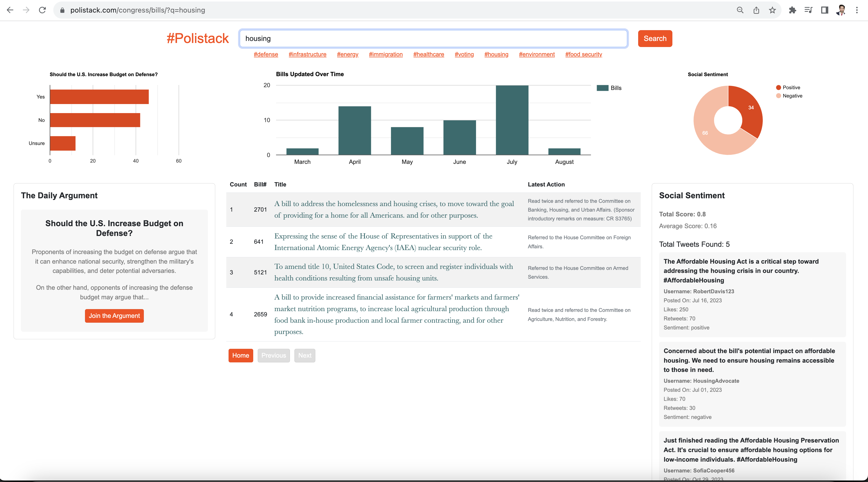Bookmark this page with the star icon
The height and width of the screenshot is (482, 868).
pos(772,10)
